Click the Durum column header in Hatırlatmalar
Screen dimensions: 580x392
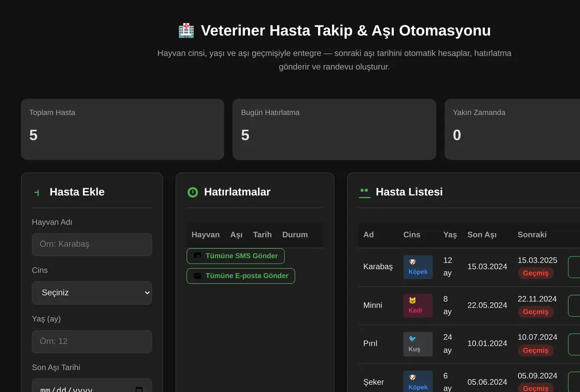tap(295, 235)
